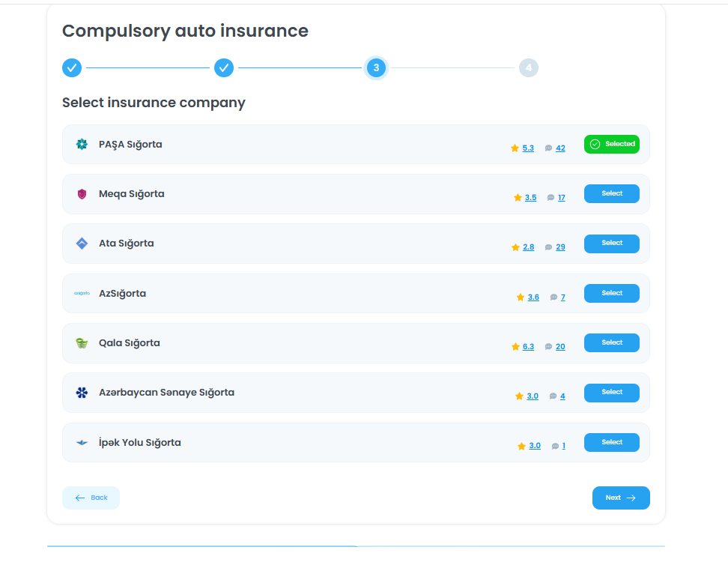Go to completed step one in stepper

pos(72,68)
